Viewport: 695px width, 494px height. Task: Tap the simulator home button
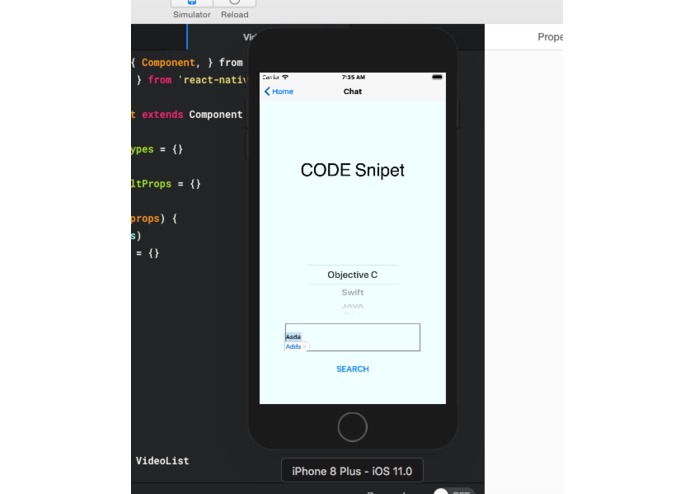[352, 427]
